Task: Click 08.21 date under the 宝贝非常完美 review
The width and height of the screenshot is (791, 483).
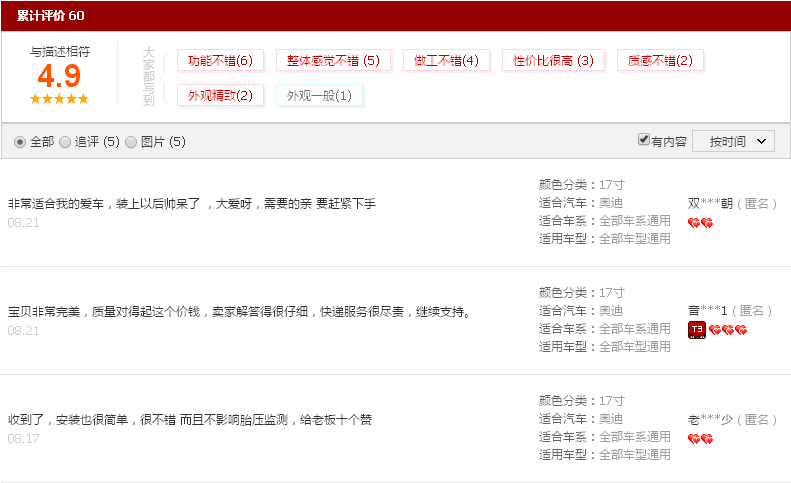Action: point(23,331)
